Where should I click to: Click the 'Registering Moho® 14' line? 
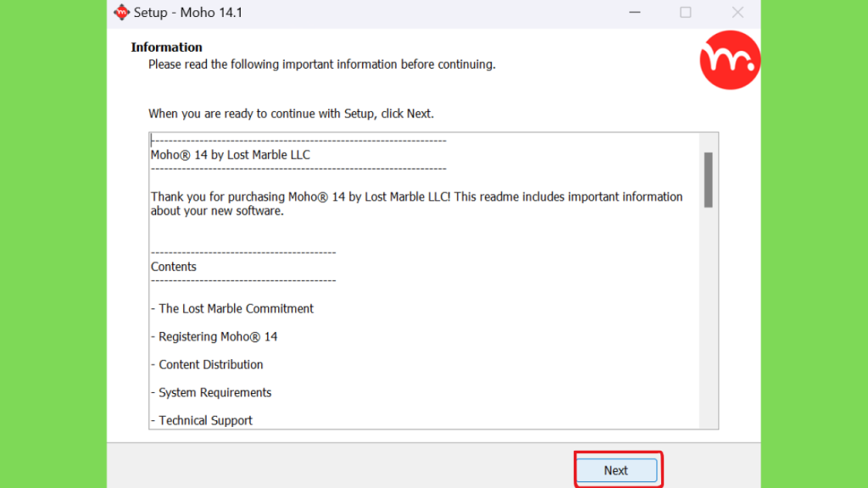tap(214, 337)
